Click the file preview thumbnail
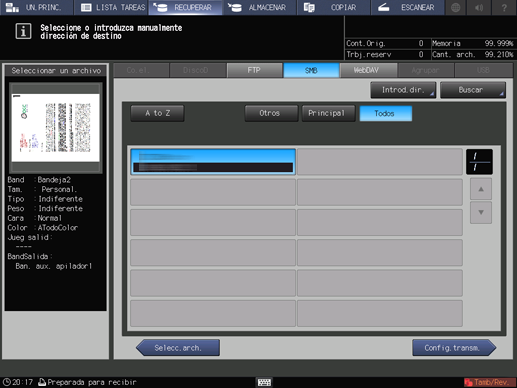Image resolution: width=517 pixels, height=388 pixels. click(56, 128)
